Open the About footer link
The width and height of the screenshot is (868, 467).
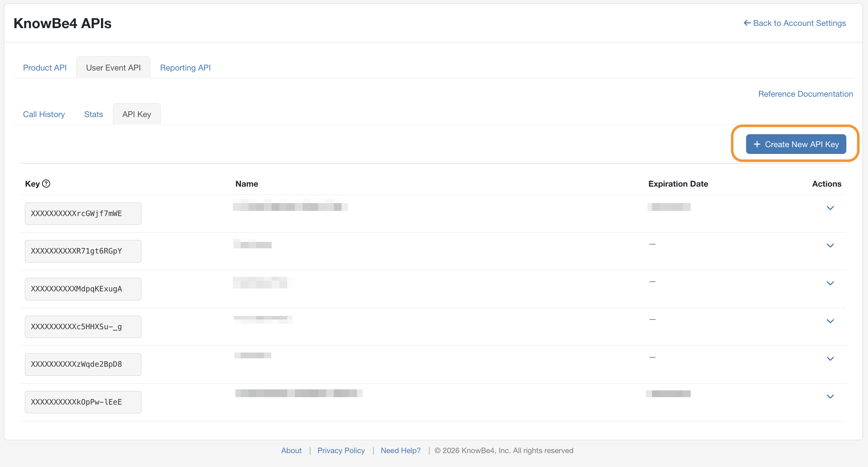click(x=291, y=451)
